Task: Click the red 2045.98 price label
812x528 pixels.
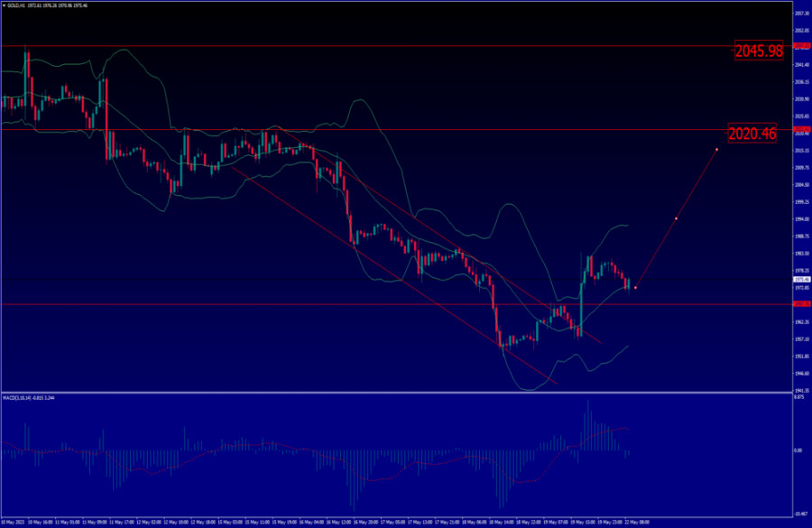Action: pyautogui.click(x=759, y=51)
